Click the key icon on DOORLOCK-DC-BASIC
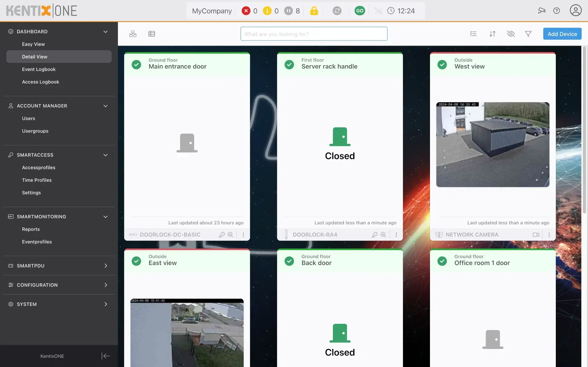 pyautogui.click(x=222, y=235)
